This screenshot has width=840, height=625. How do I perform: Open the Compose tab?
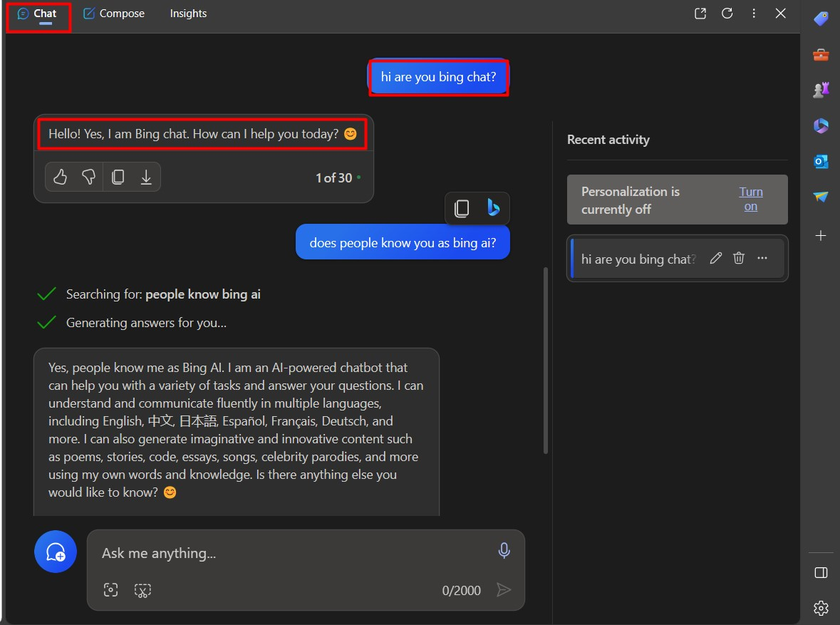click(113, 14)
